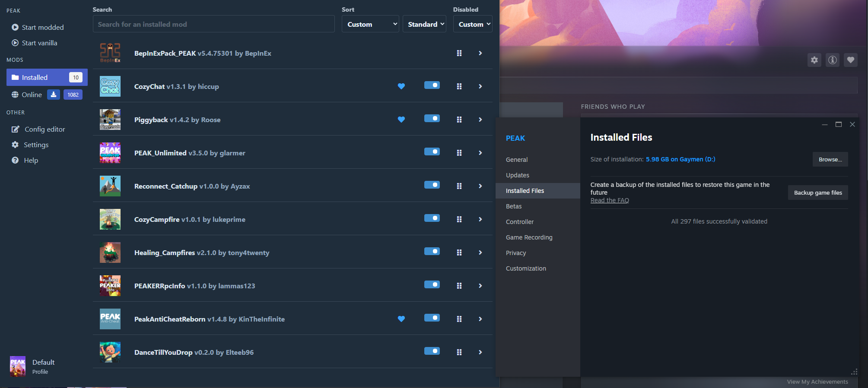Screen dimensions: 868x388
Task: Click the BepInExPack_PEAK mod icon
Action: [110, 53]
